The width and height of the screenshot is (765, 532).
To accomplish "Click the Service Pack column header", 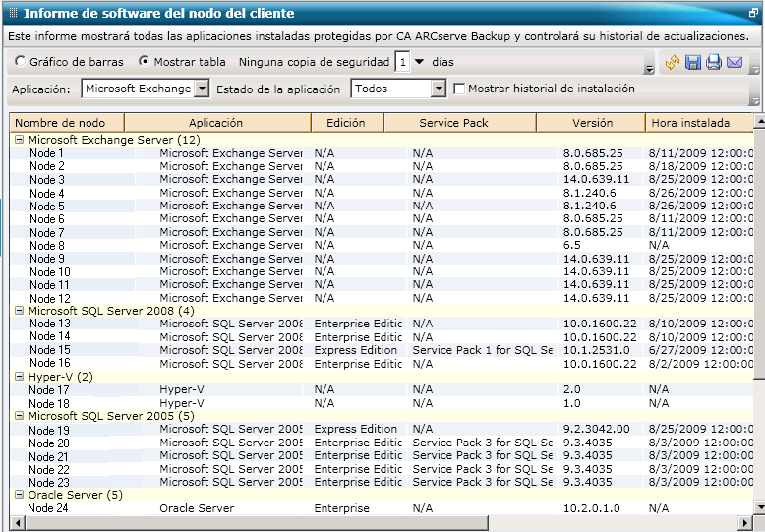I will point(453,123).
